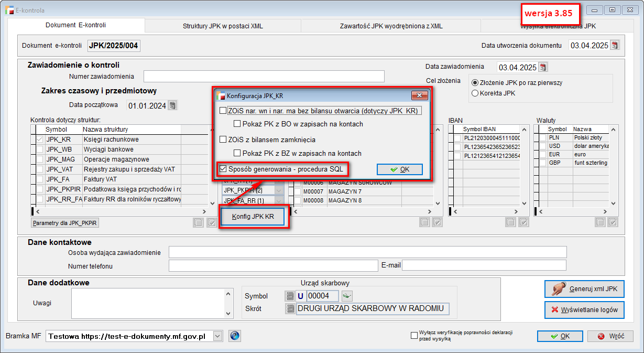Image resolution: width=644 pixels, height=353 pixels.
Task: Click the Wyświetlanie logów button
Action: pyautogui.click(x=584, y=310)
